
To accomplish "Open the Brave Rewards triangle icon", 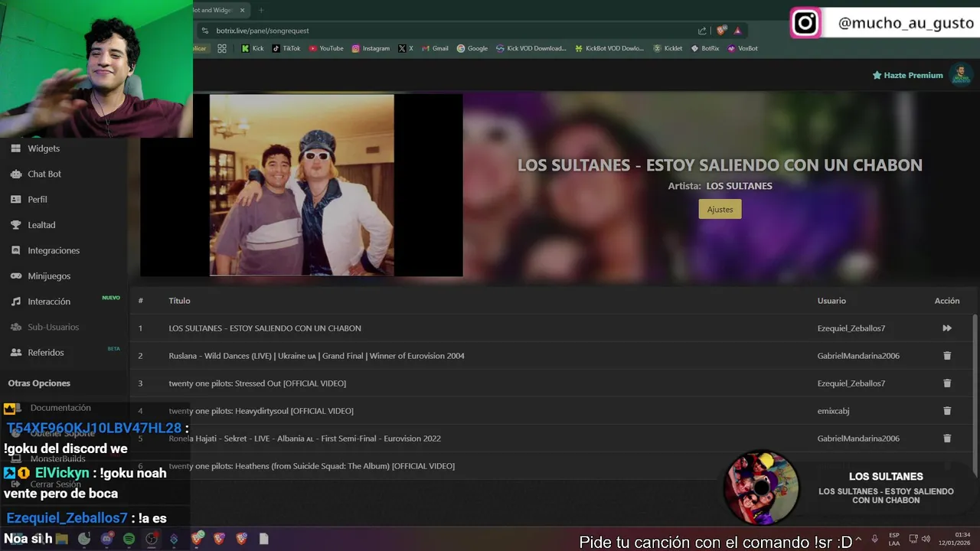I will click(x=737, y=31).
